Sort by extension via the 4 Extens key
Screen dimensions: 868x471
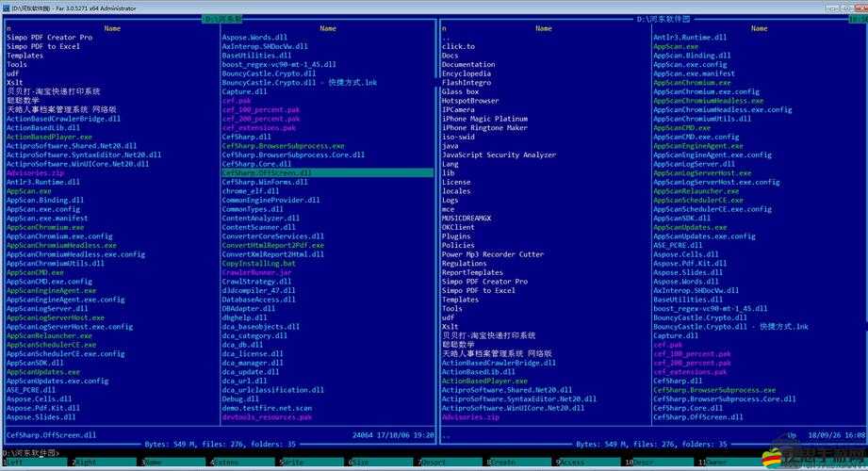coord(243,463)
